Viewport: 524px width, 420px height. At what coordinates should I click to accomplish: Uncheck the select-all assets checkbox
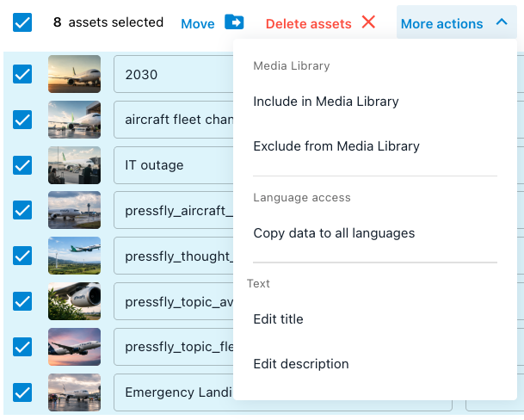coord(22,22)
